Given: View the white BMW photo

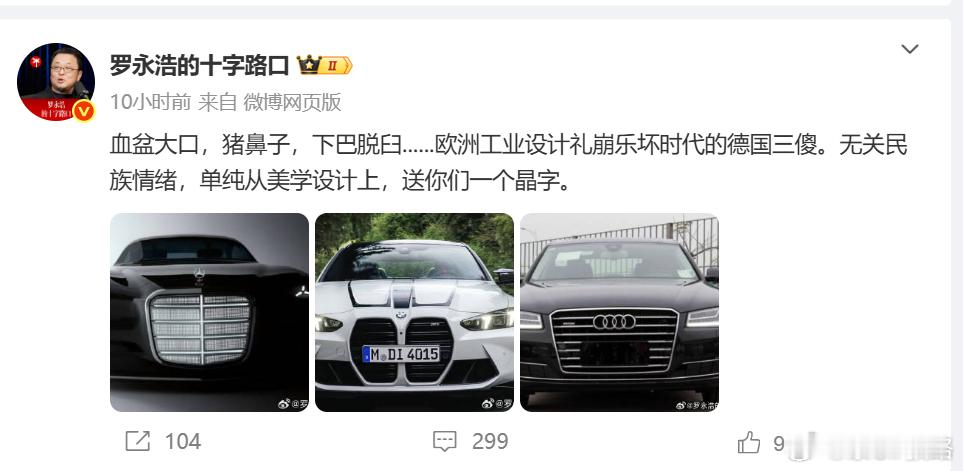Looking at the screenshot, I should click(x=415, y=313).
